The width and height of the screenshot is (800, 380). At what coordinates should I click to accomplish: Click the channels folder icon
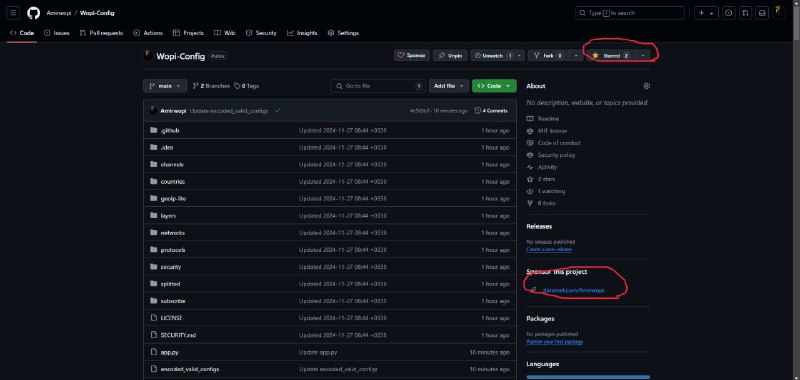154,164
